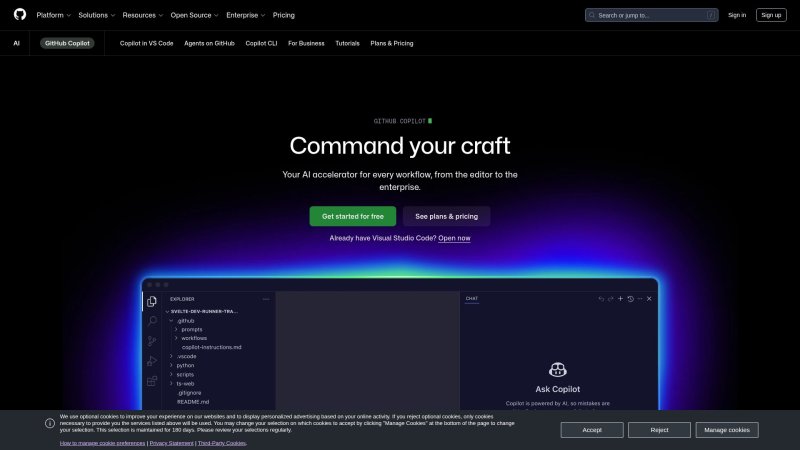Open Copilot in VS Code tab
Image resolution: width=800 pixels, height=450 pixels.
[x=146, y=43]
